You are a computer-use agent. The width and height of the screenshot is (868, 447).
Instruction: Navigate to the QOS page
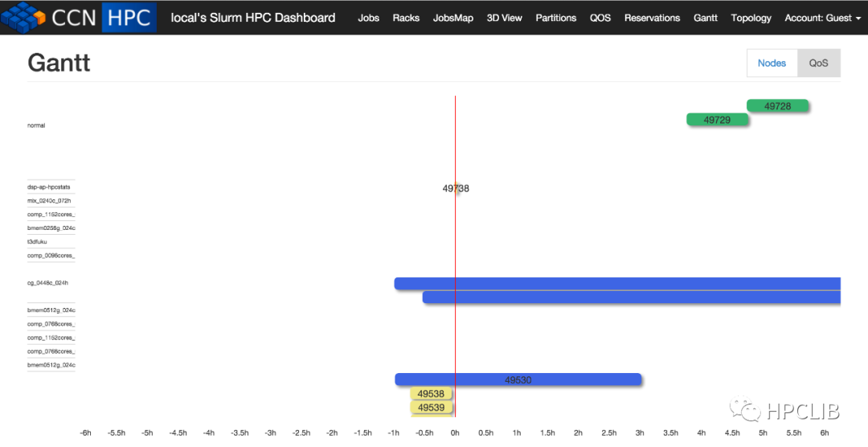point(600,18)
